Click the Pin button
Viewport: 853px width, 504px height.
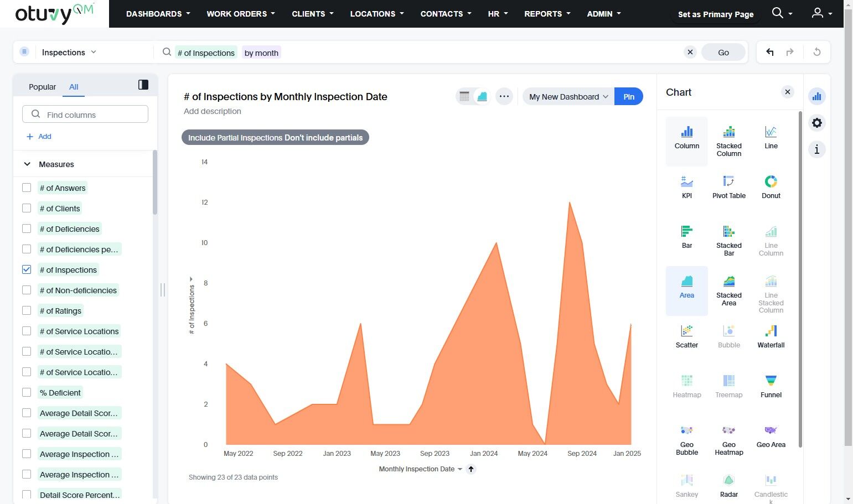(x=629, y=96)
